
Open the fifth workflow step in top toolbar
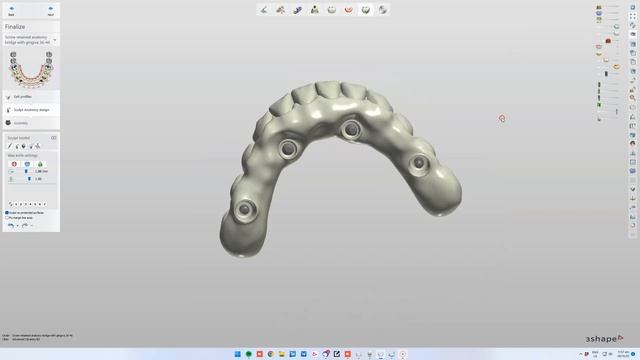(x=332, y=10)
